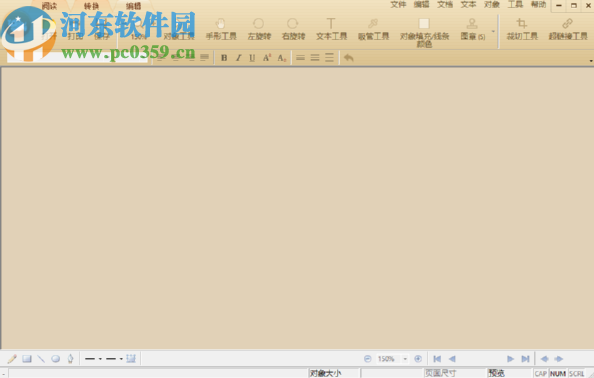Click the 150% zoom value field

(386, 358)
